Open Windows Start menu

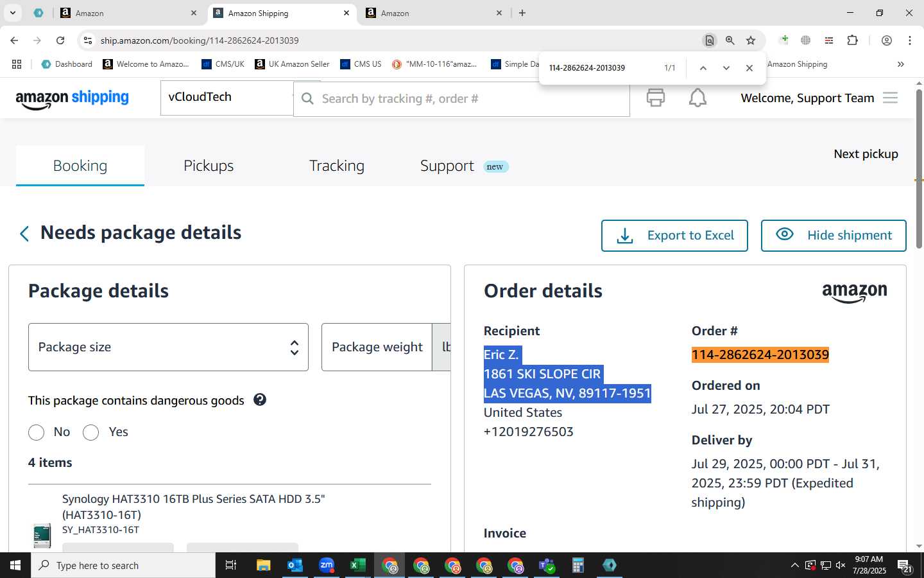[x=15, y=565]
